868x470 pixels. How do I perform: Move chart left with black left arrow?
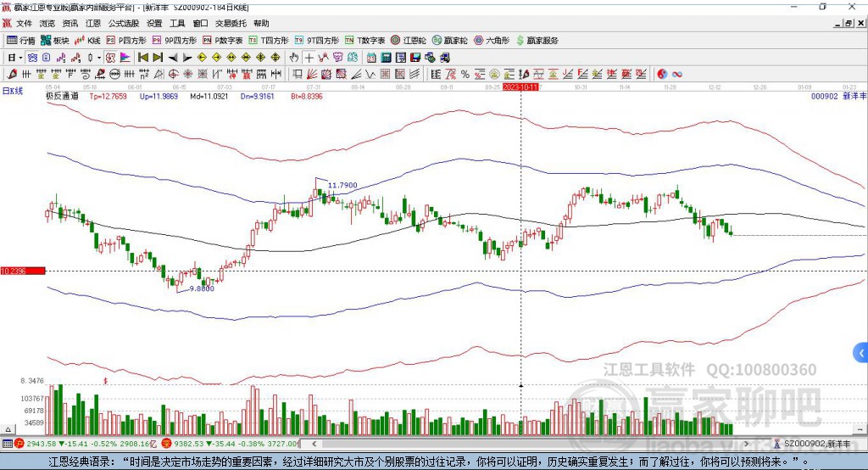pos(173,58)
